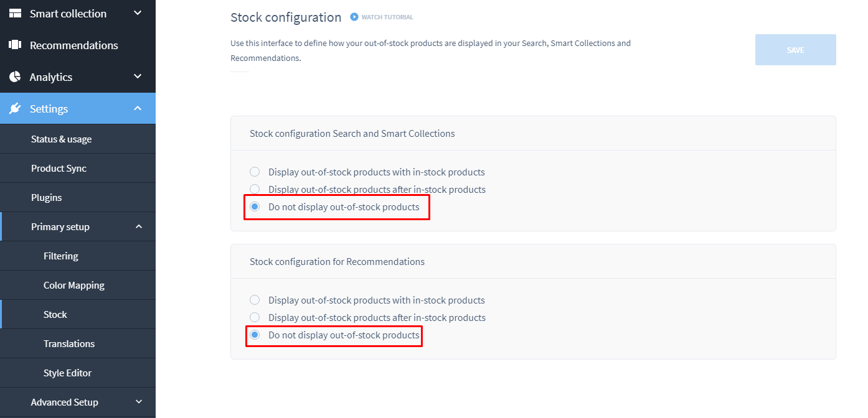Screen dimensions: 868x418
Task: Select 'Display out-of-stock after in-stock' for Search
Action: pos(255,189)
